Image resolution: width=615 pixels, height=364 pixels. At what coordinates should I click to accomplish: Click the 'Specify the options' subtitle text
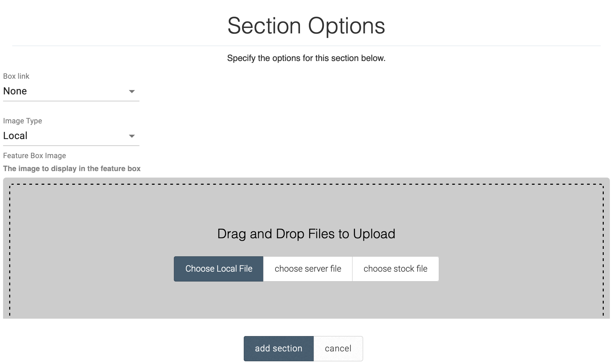(x=306, y=58)
